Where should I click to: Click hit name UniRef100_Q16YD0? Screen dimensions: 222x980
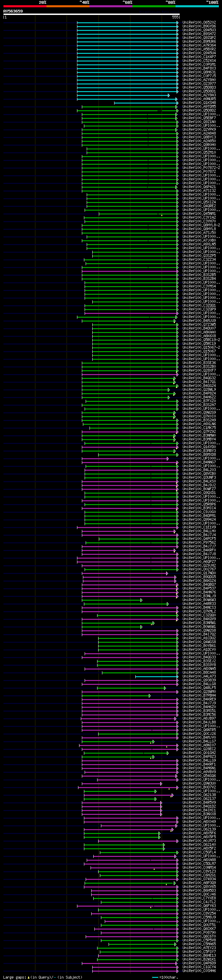(x=199, y=447)
